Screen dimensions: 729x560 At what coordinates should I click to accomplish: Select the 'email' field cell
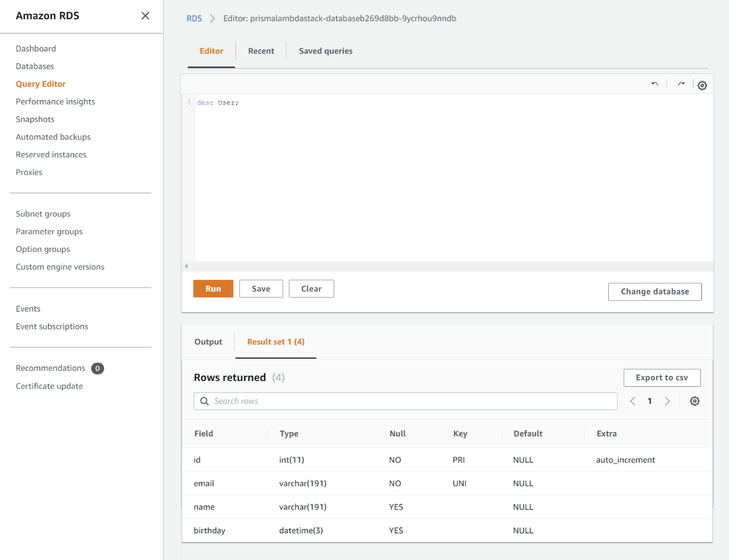pos(204,483)
